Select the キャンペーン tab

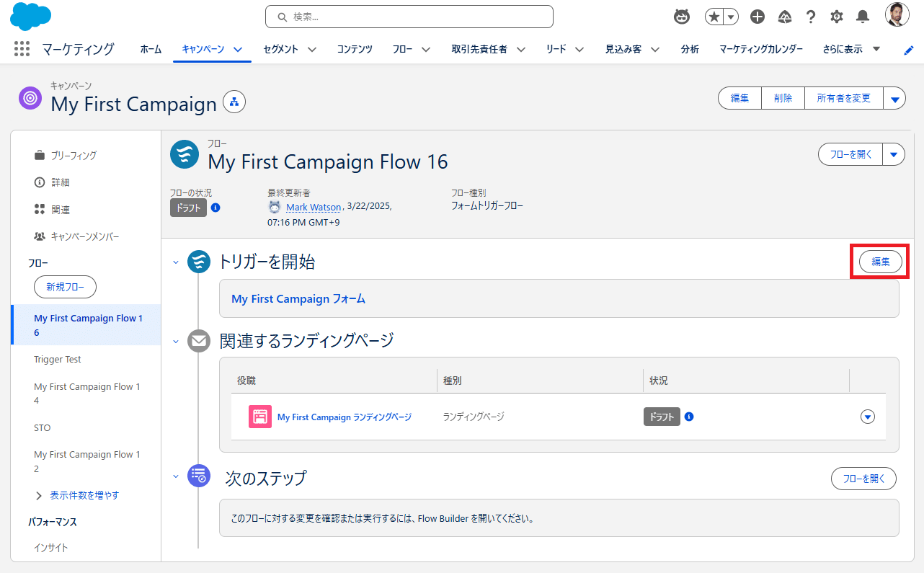[203, 49]
